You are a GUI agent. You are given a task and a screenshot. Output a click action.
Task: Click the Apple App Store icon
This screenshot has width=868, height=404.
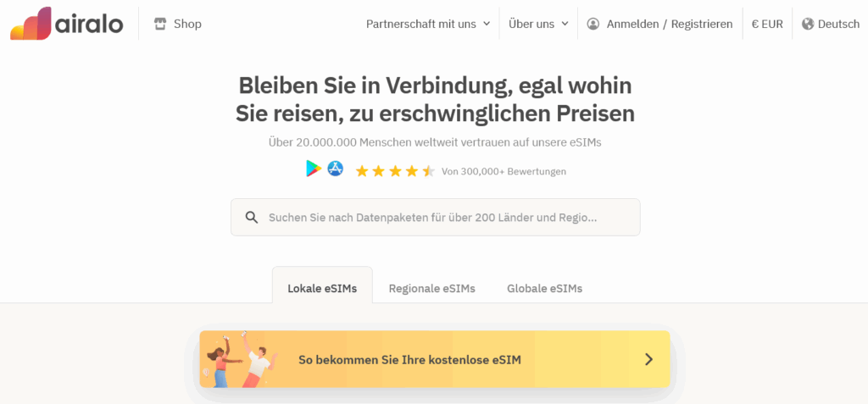[335, 169]
